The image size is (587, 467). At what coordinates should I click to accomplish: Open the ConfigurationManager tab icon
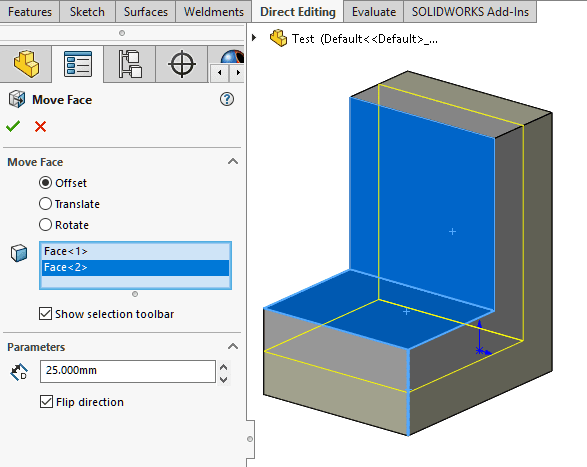point(130,64)
